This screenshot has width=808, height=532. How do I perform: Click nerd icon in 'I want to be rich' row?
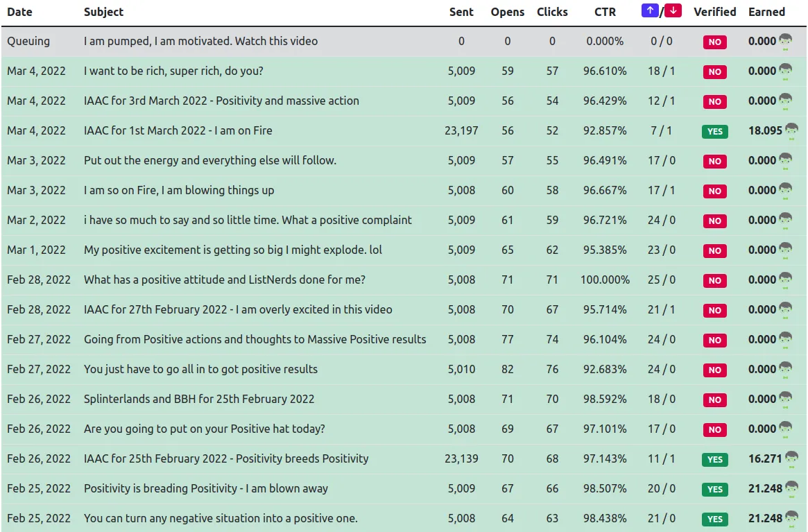(x=785, y=71)
